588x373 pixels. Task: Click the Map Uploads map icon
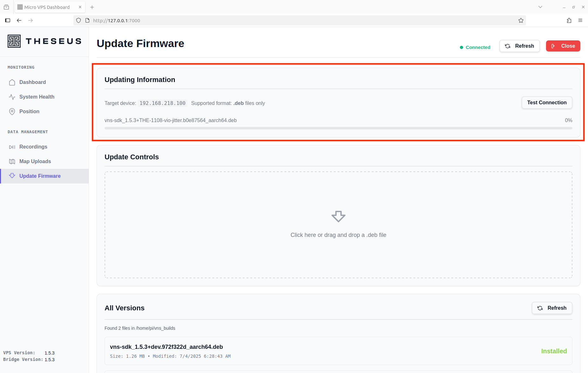[12, 162]
